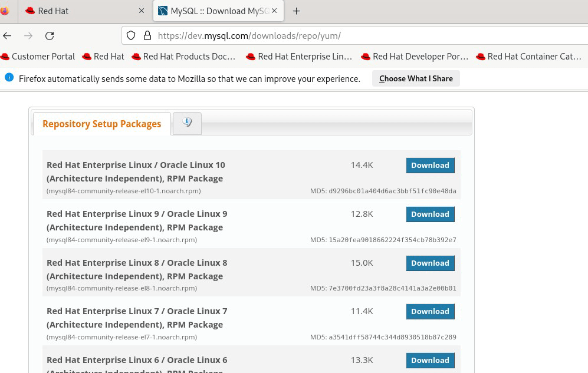
Task: Click the Firefox data notification message text
Action: point(189,78)
